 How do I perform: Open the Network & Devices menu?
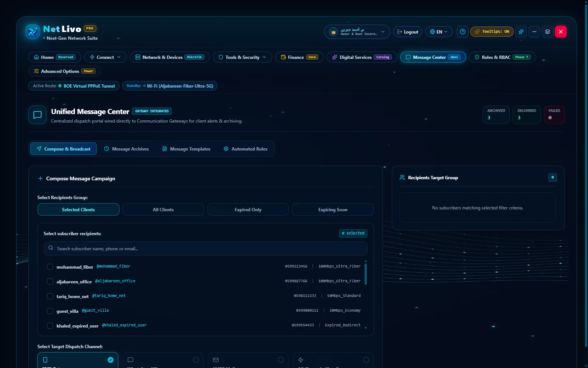point(170,57)
